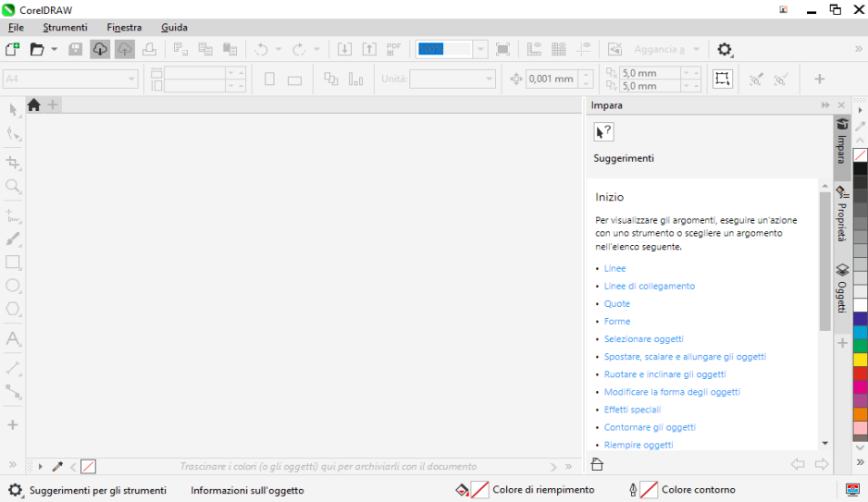Image resolution: width=868 pixels, height=502 pixels.
Task: Open the Strumenti menu
Action: coord(66,27)
